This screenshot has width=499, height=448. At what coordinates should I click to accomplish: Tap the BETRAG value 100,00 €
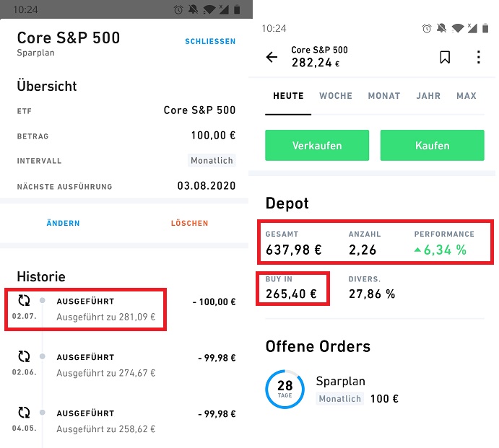pos(213,136)
